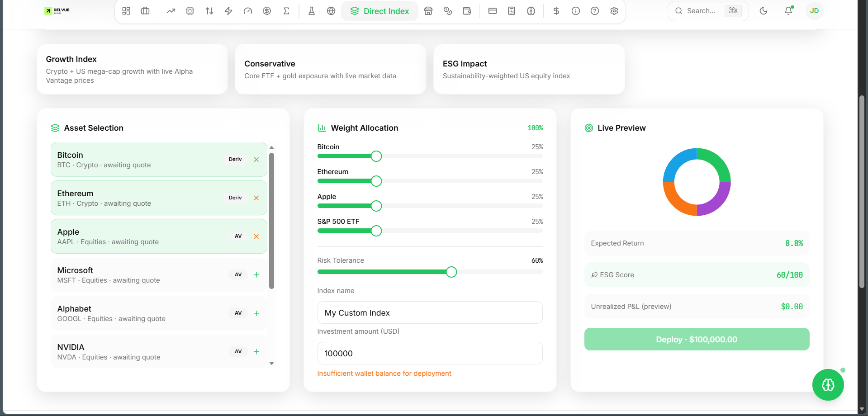Click the AV badge on Alphabet row
Screen dimensions: 868x416
(x=238, y=313)
